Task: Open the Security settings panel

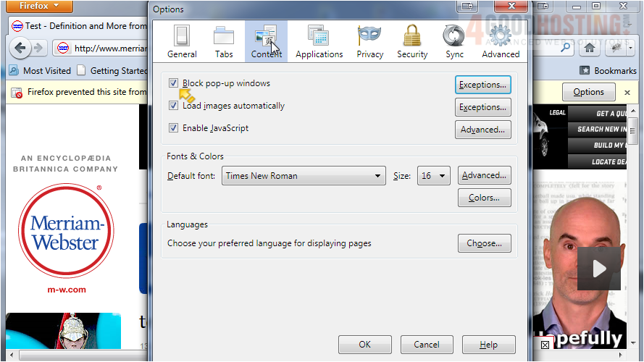Action: [412, 41]
